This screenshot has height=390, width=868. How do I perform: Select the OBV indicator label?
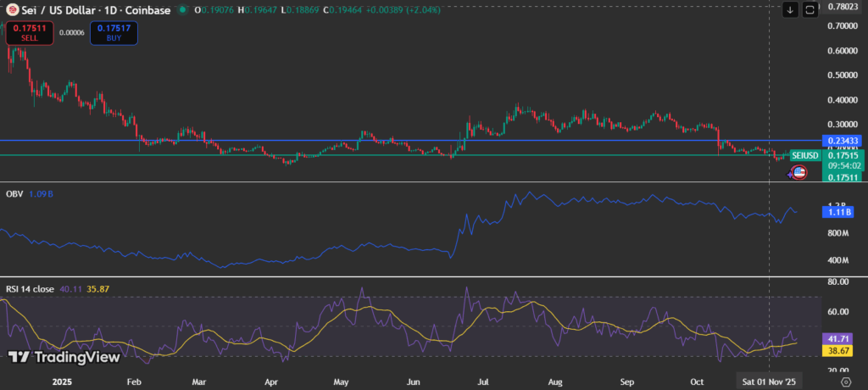pyautogui.click(x=15, y=193)
